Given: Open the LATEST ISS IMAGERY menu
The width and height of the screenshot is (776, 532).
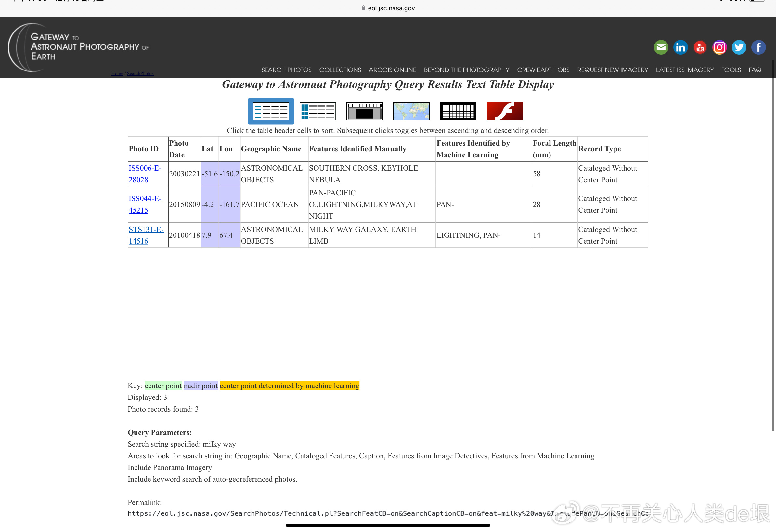Looking at the screenshot, I should click(x=684, y=70).
